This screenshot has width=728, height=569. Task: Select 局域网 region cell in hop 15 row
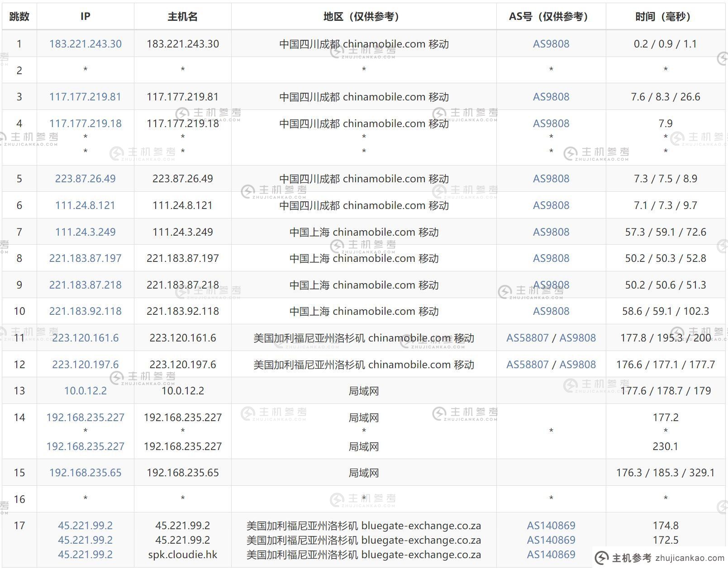point(364,473)
